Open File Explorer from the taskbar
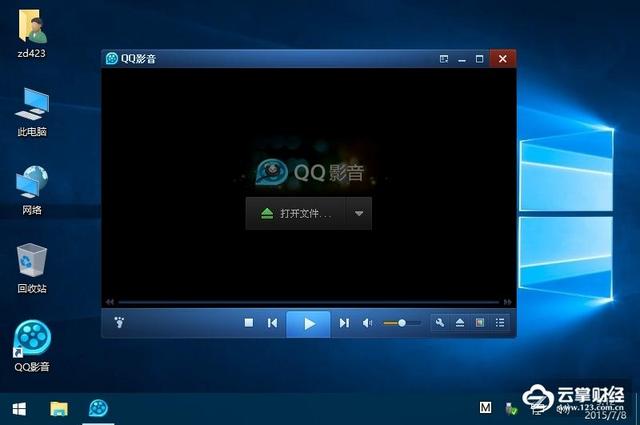The width and height of the screenshot is (640, 425). [59, 409]
